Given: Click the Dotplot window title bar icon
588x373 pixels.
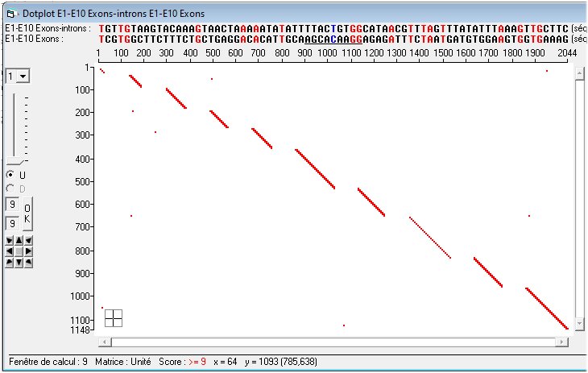Looking at the screenshot, I should (x=11, y=14).
